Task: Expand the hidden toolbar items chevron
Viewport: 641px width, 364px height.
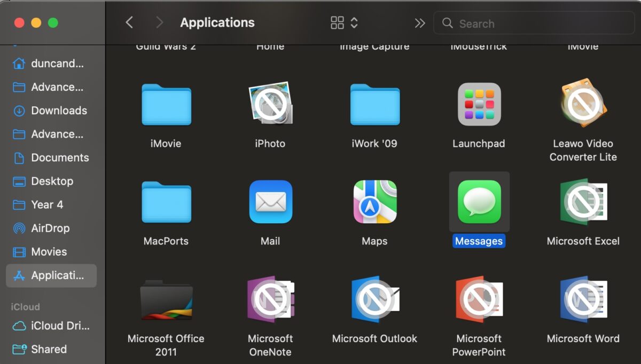Action: pyautogui.click(x=420, y=23)
